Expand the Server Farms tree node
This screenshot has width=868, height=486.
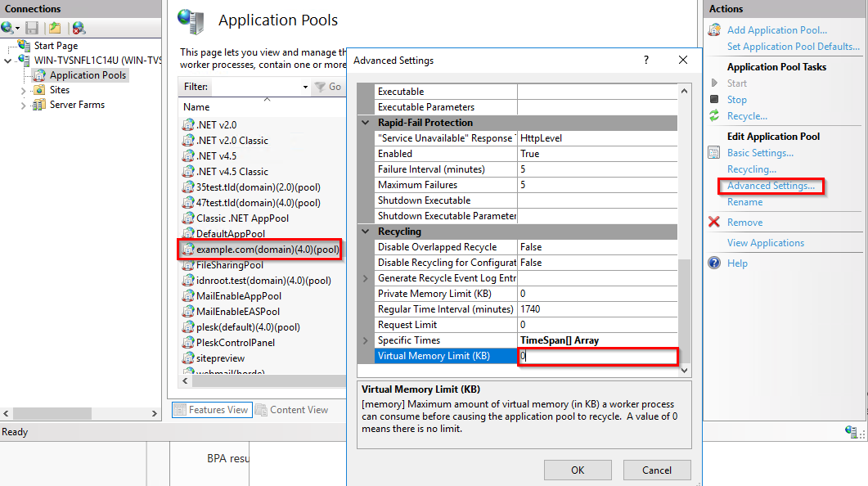click(x=23, y=105)
